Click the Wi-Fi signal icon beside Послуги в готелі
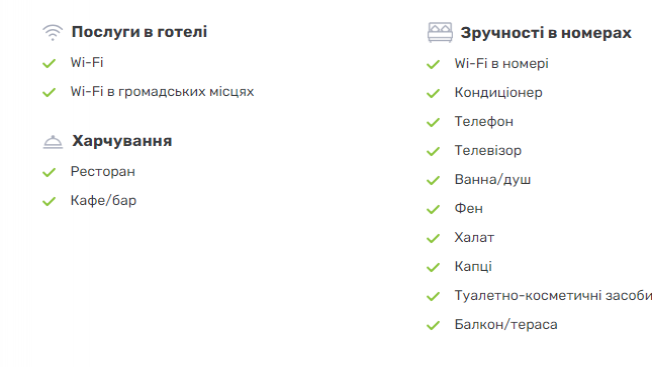The image size is (652, 367). point(52,32)
